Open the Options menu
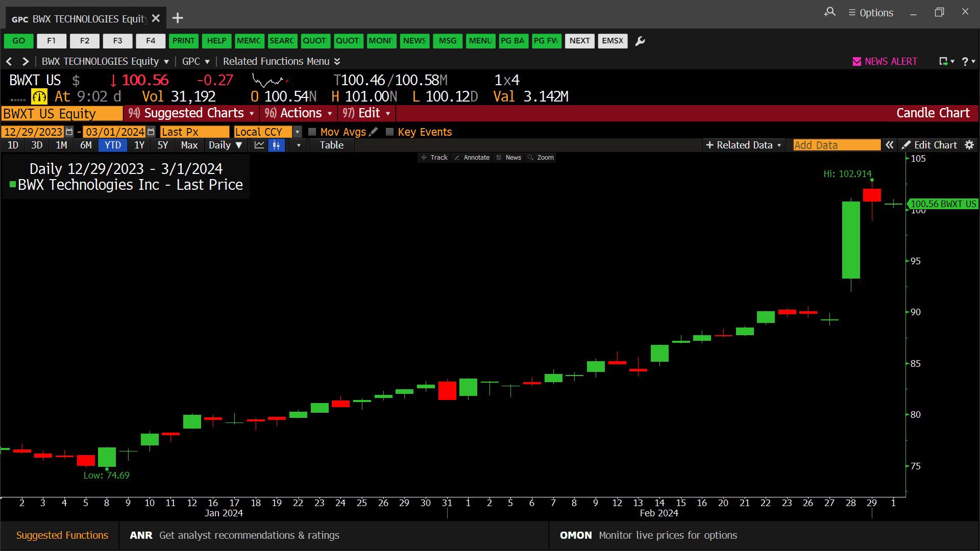 (871, 13)
